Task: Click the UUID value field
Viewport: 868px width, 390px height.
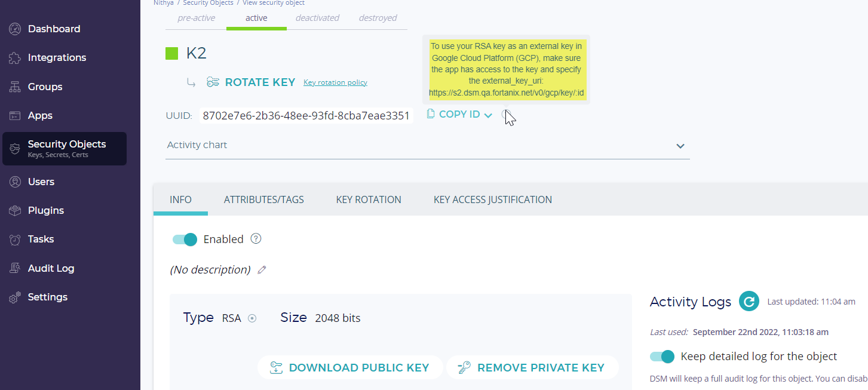Action: coord(306,116)
